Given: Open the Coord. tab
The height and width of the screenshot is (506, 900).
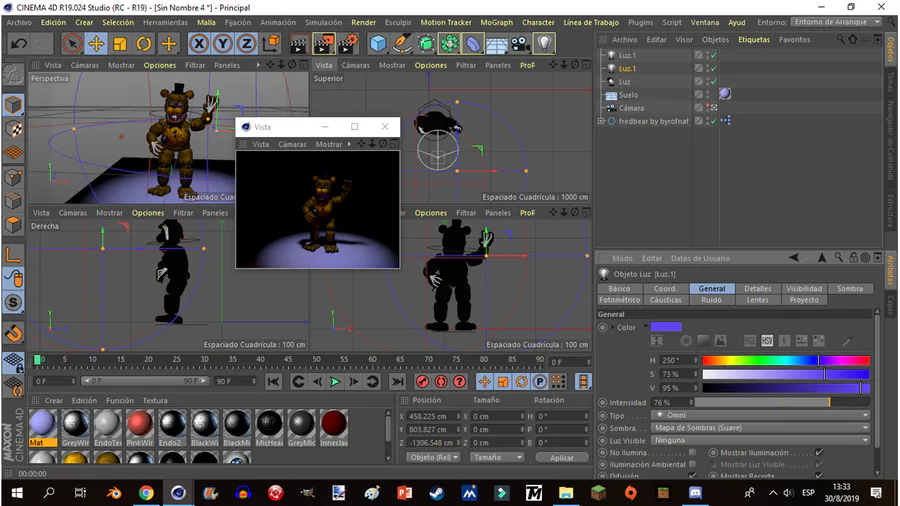Looking at the screenshot, I should pos(665,289).
